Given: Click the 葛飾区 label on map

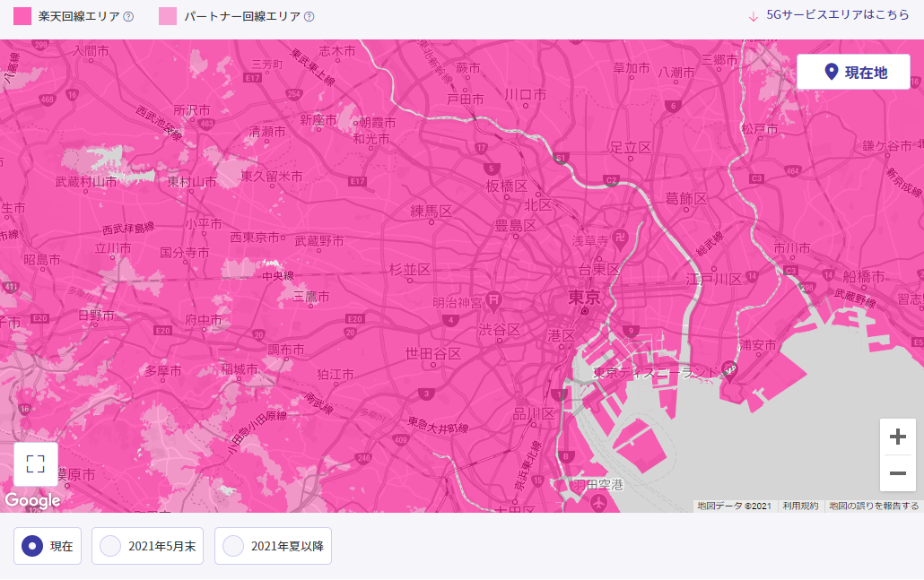Looking at the screenshot, I should point(686,198).
